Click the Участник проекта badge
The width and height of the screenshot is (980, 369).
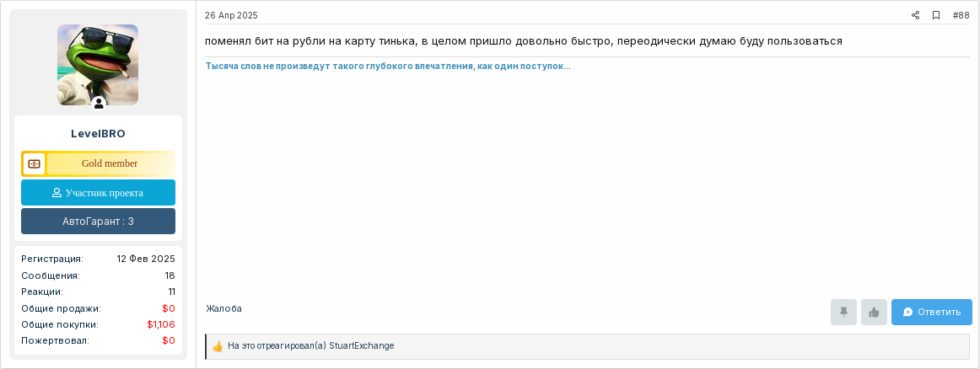coord(98,192)
